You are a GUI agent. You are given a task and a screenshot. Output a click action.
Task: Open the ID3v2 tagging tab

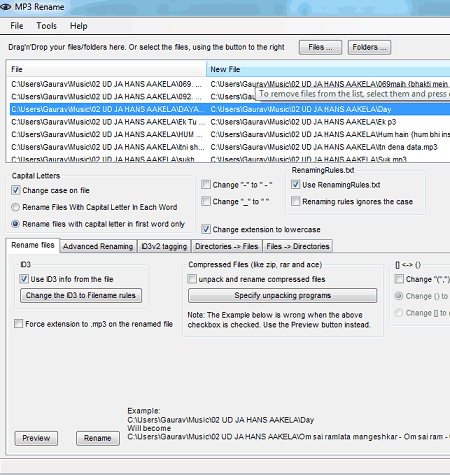coord(164,246)
